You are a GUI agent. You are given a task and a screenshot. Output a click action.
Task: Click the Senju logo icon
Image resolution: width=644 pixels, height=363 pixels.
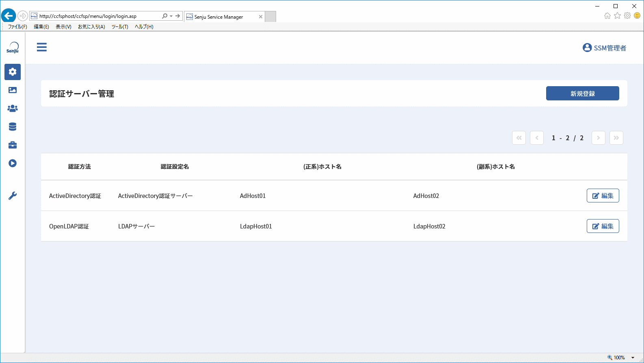coord(13,48)
